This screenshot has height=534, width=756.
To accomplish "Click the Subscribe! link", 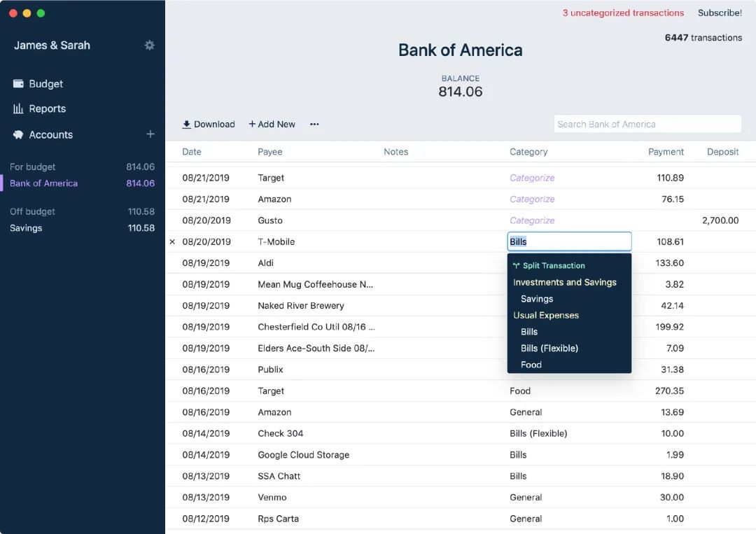I will click(x=720, y=13).
